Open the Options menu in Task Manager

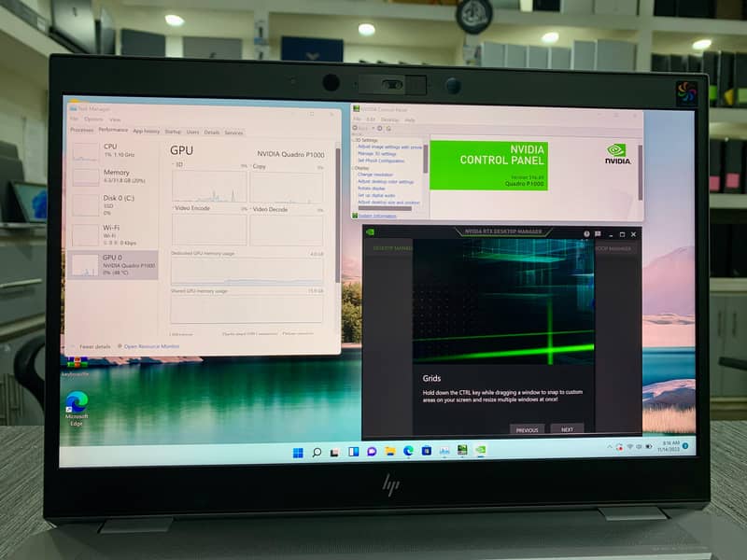point(93,119)
